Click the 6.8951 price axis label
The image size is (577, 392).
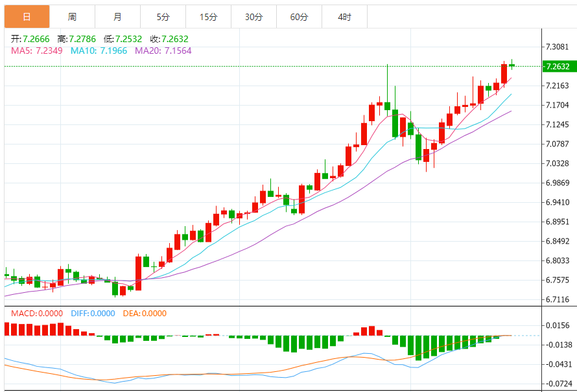click(x=557, y=222)
